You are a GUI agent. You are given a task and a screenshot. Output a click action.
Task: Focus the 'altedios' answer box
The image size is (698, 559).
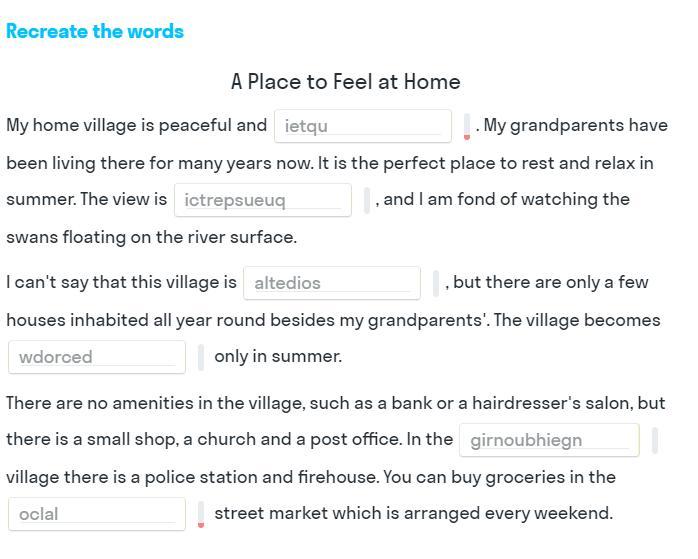(331, 283)
